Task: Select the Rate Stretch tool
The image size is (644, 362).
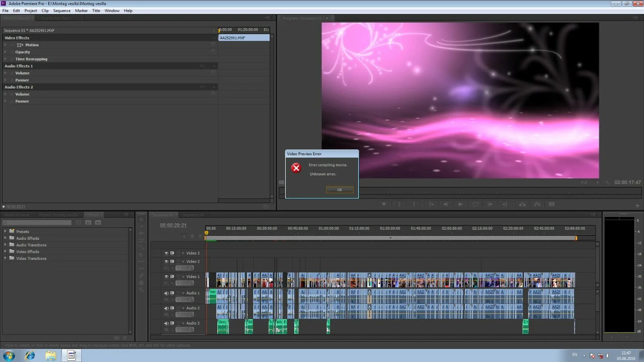Action: pyautogui.click(x=141, y=247)
